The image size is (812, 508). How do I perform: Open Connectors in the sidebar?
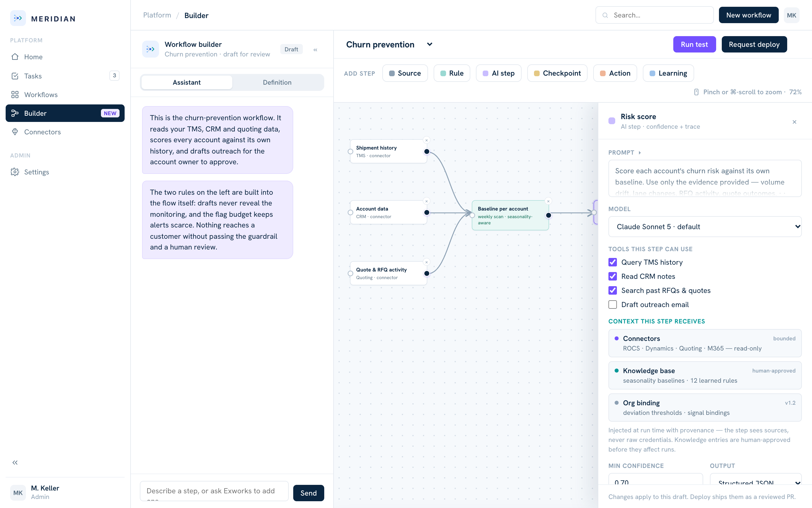65,132
